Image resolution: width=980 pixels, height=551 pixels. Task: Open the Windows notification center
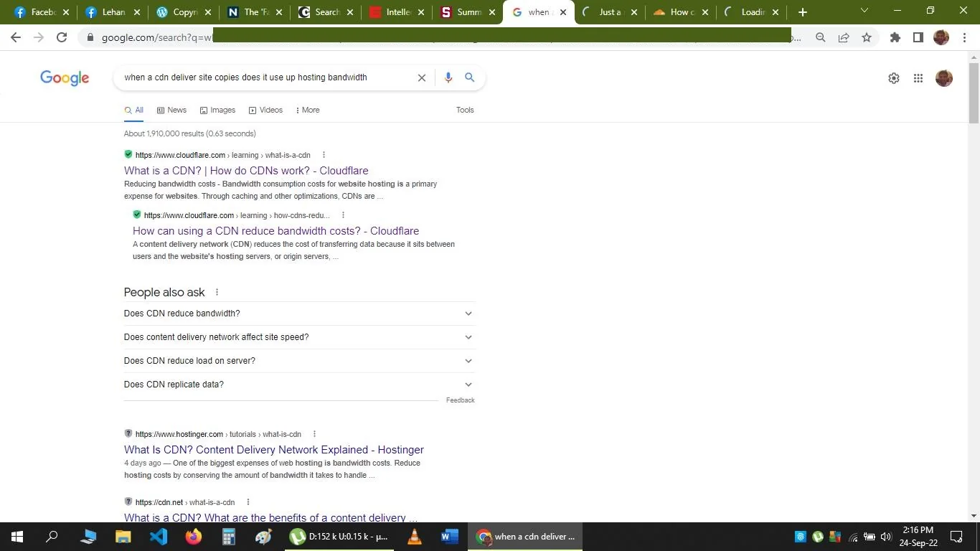click(956, 537)
